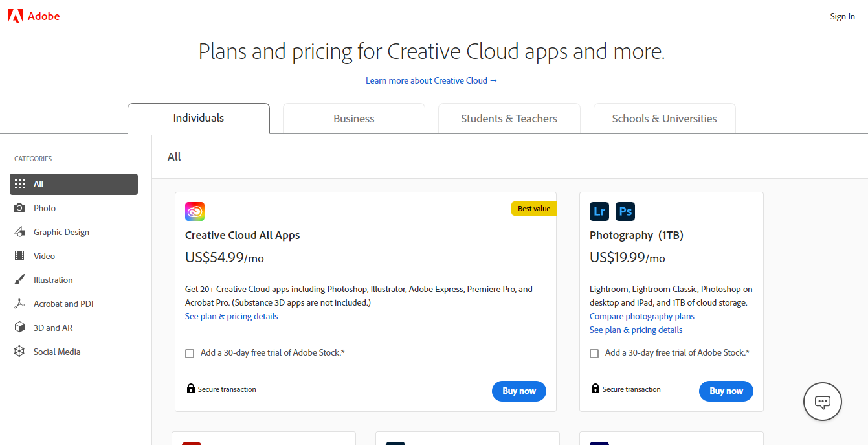Switch to the Business tab
Screen dimensions: 868x445
click(353, 119)
